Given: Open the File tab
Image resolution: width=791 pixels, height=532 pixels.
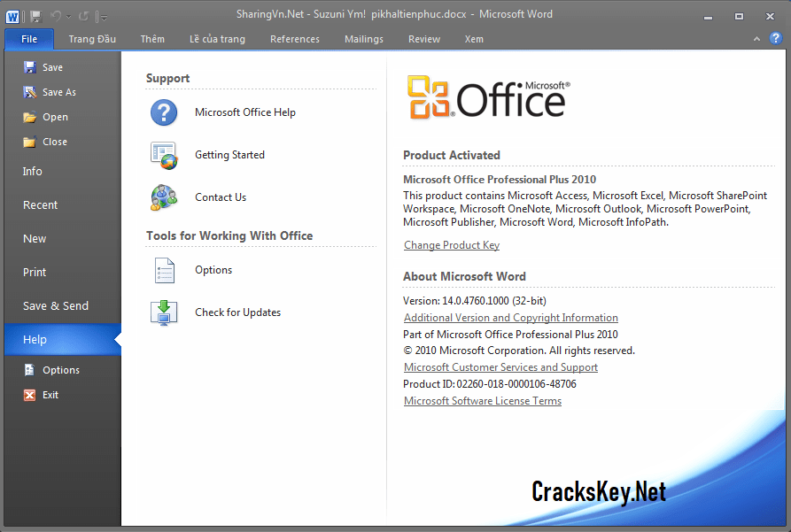Looking at the screenshot, I should (28, 39).
